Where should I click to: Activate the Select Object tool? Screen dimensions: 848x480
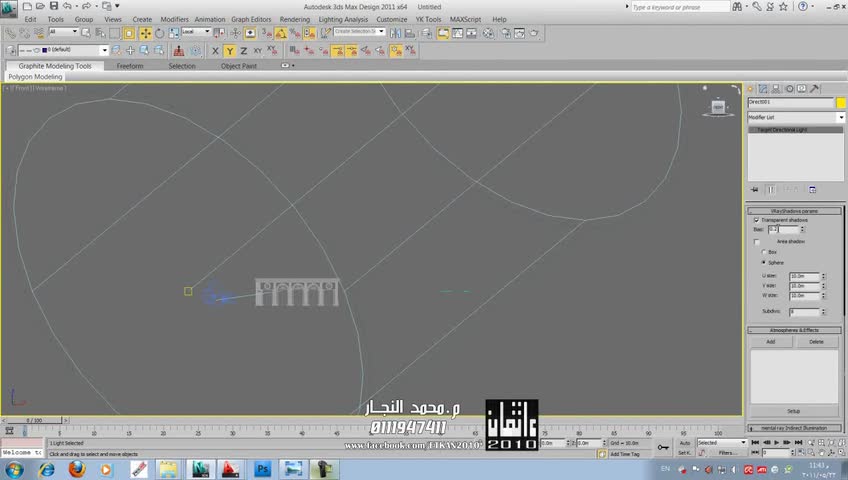click(x=86, y=34)
